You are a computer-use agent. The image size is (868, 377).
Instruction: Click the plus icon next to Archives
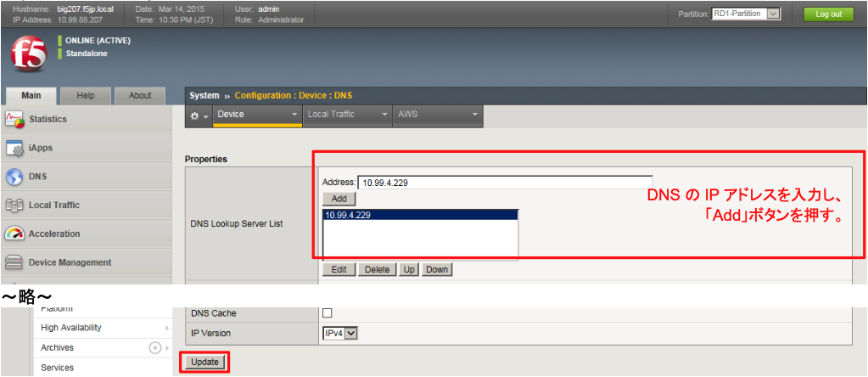155,347
